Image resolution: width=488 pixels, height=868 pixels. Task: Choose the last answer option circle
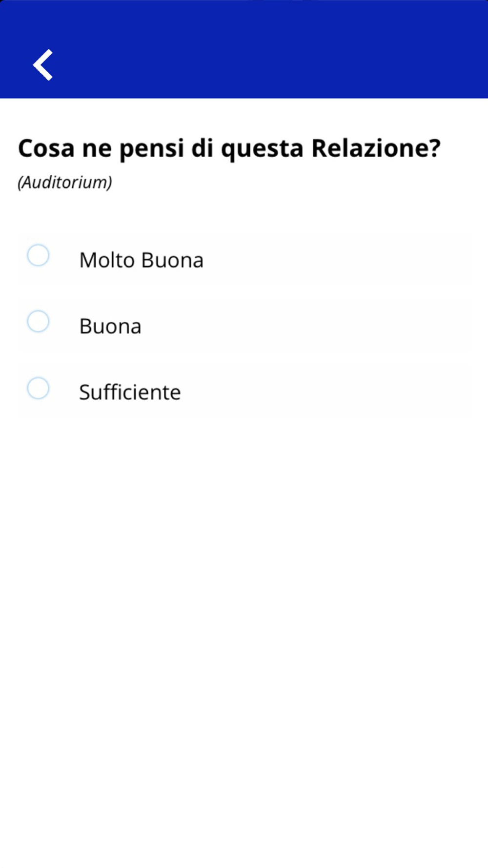pyautogui.click(x=38, y=389)
